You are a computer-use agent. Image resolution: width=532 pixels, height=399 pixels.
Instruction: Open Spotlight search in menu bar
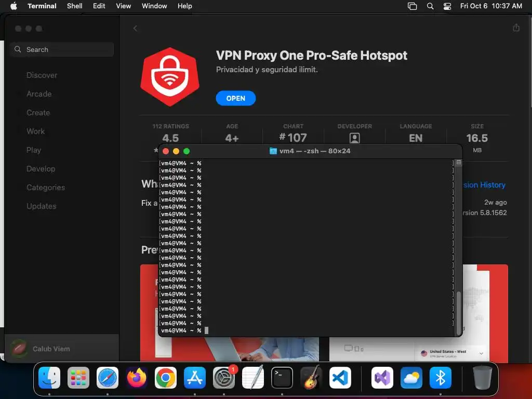tap(430, 6)
